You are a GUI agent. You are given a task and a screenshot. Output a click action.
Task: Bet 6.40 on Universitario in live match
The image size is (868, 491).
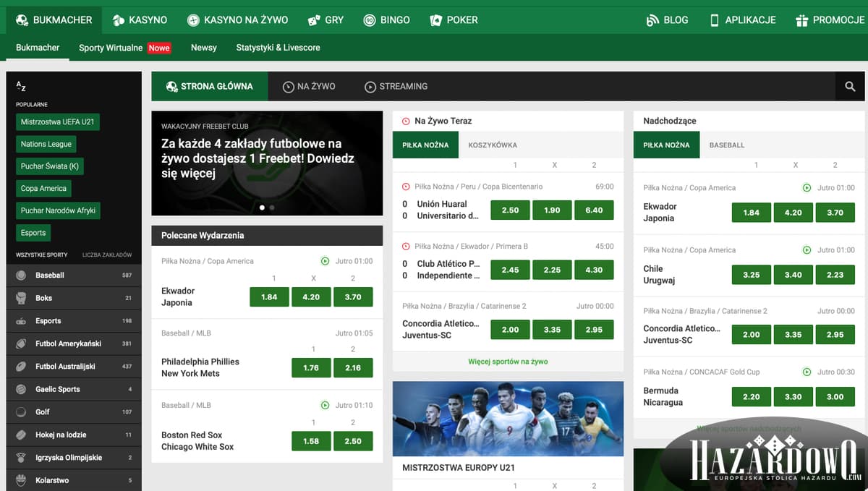point(594,210)
